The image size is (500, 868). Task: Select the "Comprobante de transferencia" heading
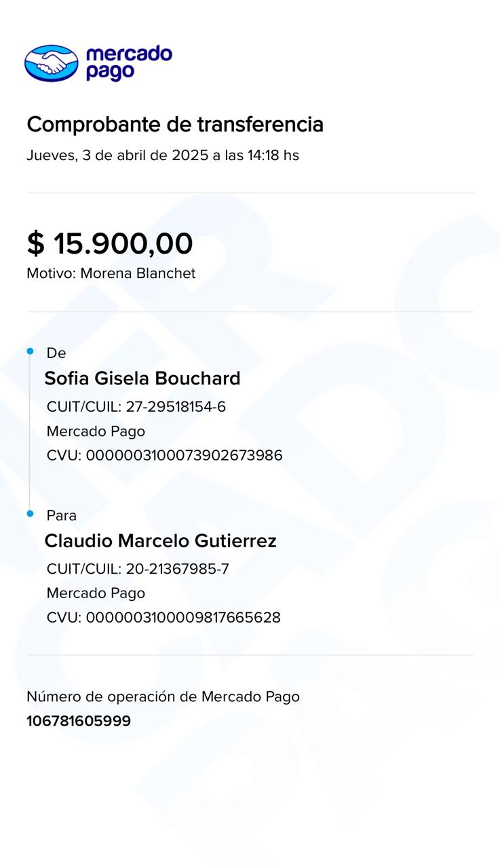pyautogui.click(x=175, y=125)
